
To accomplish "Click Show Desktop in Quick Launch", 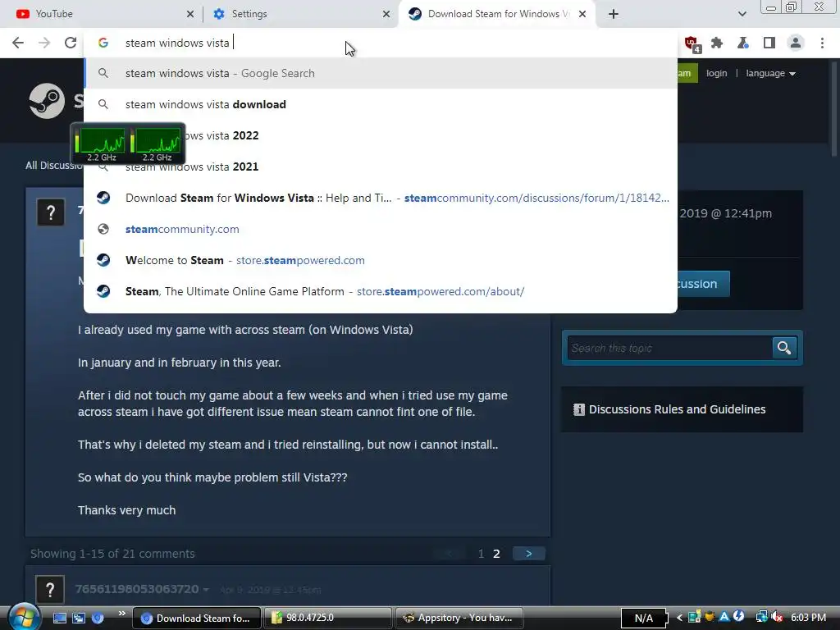I will coord(59,619).
